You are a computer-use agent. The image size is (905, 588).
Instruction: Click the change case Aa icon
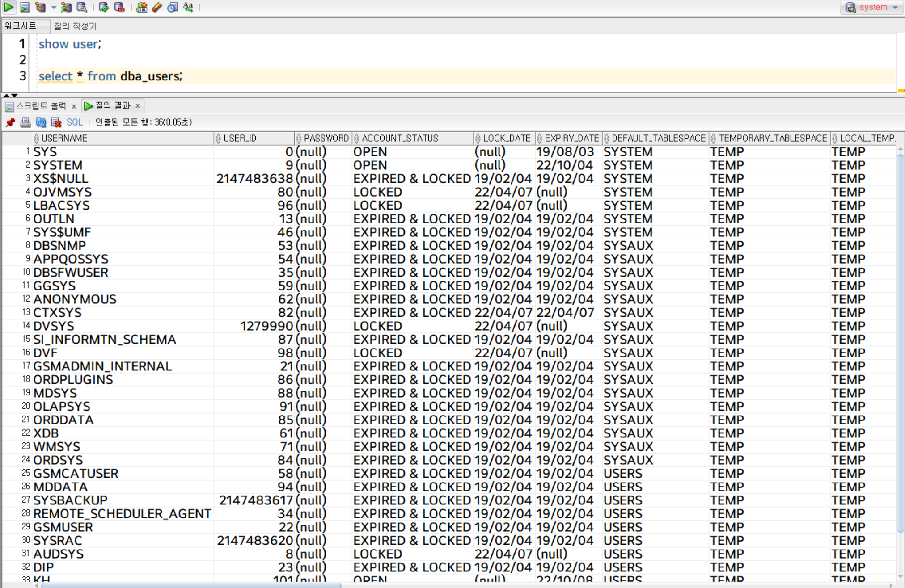pos(188,7)
